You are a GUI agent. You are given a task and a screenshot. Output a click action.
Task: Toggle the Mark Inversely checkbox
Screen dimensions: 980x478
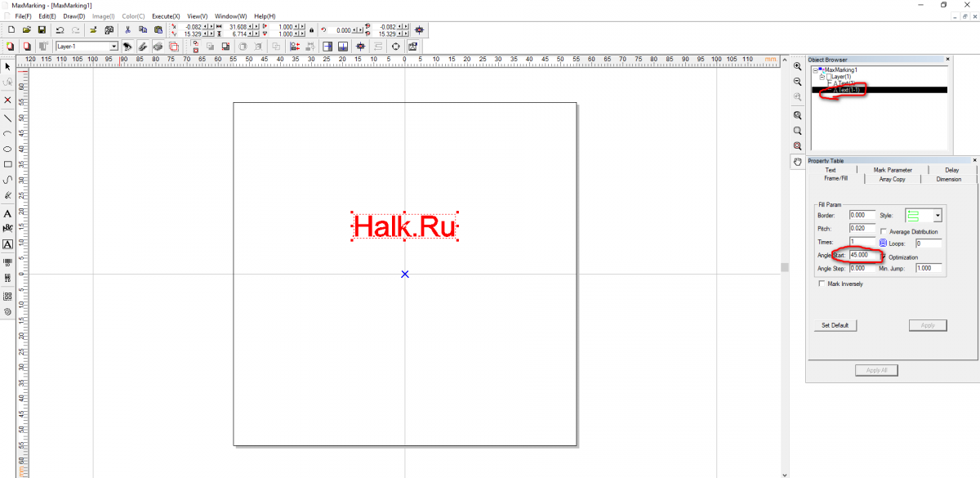click(822, 284)
